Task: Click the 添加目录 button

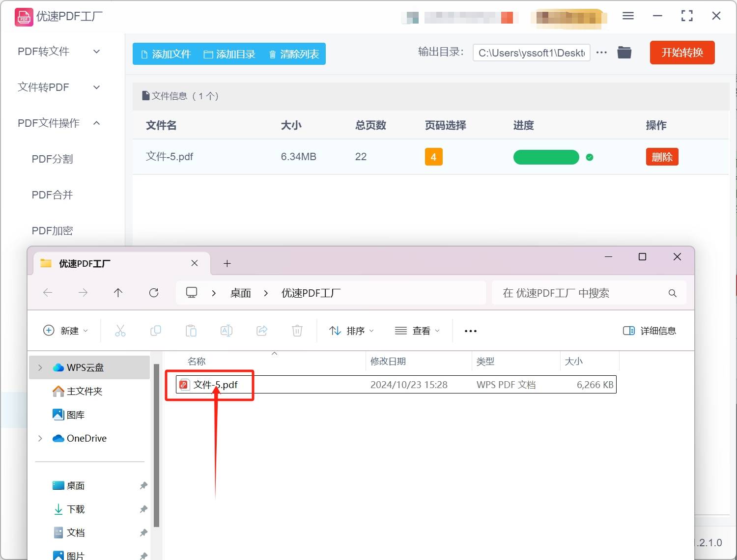Action: [x=229, y=54]
